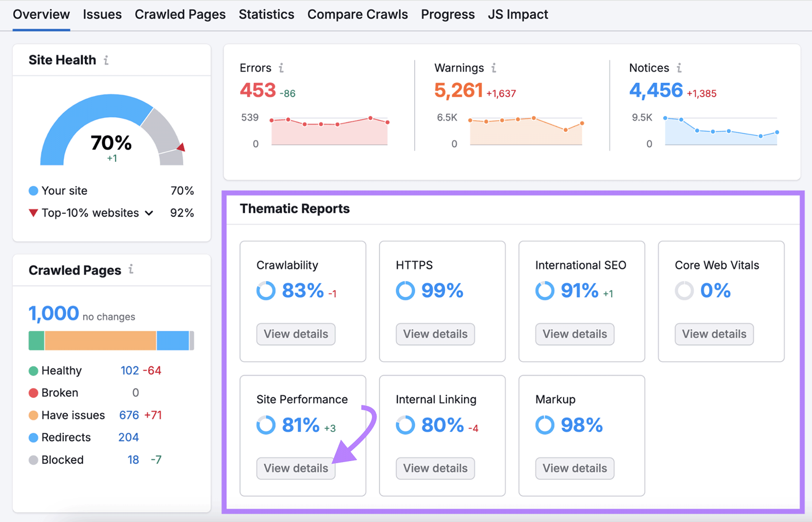Click the Site Performance donut chart icon

(x=266, y=425)
